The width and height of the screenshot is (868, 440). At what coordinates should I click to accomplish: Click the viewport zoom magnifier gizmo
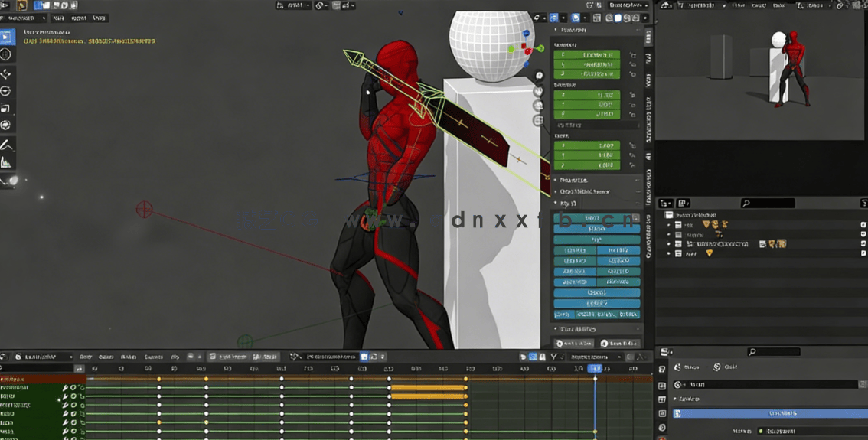pos(539,75)
